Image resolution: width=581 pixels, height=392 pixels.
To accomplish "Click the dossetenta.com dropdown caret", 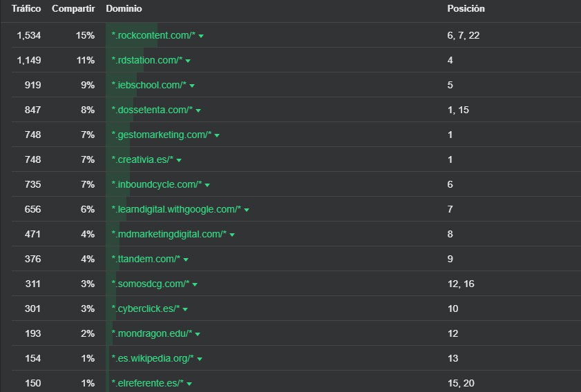I will [x=198, y=110].
